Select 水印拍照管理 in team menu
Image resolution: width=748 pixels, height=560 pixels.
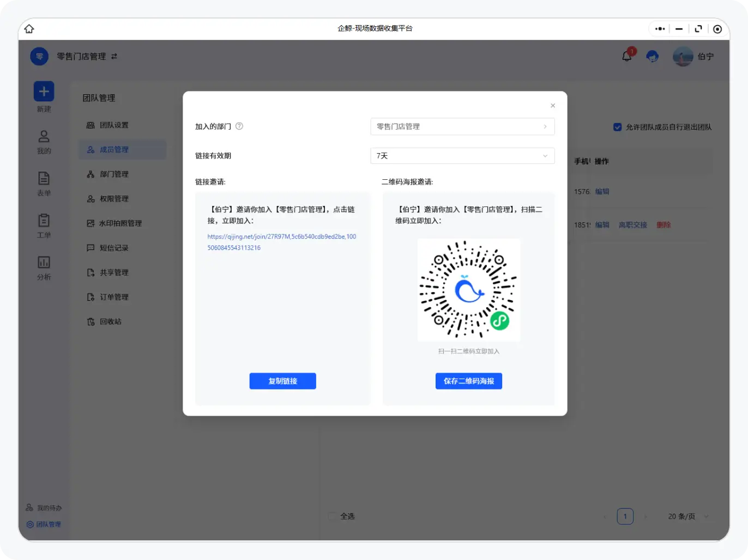(123, 223)
